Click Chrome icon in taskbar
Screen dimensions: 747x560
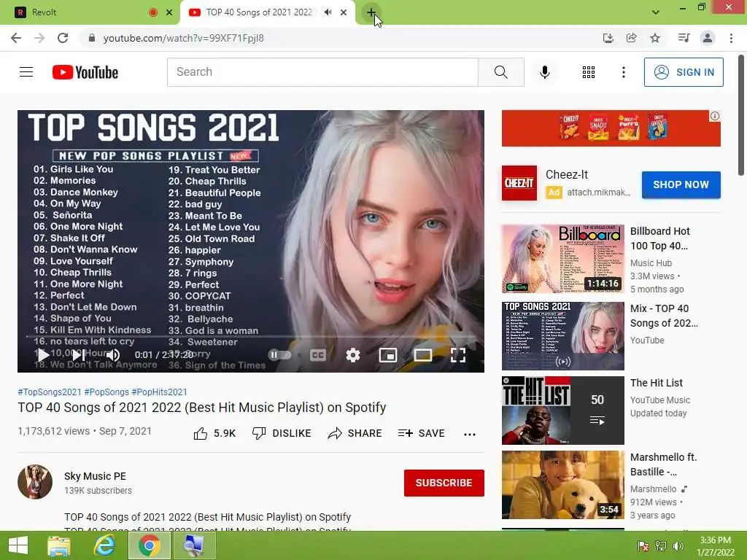pos(150,545)
